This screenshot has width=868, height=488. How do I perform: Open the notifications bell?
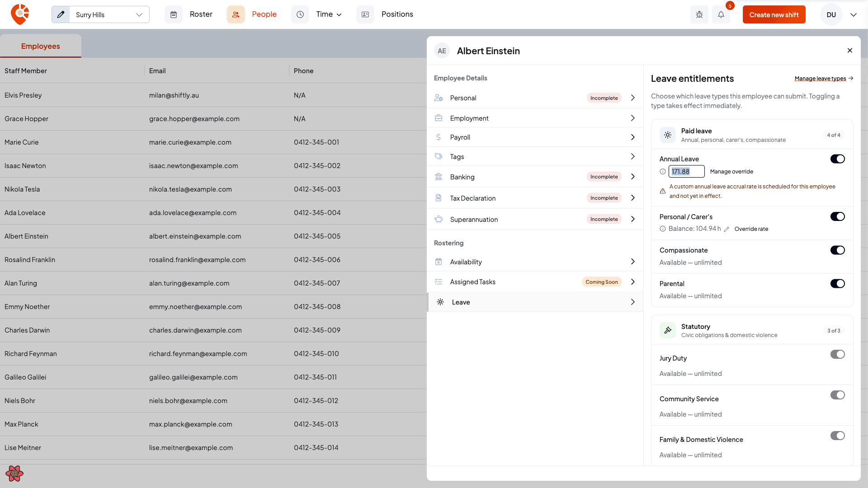pos(721,14)
